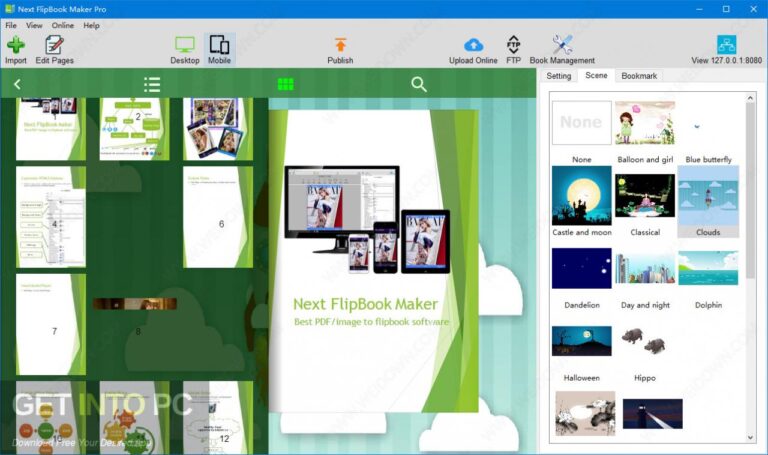Open page 1 thumbnail

[x=50, y=129]
